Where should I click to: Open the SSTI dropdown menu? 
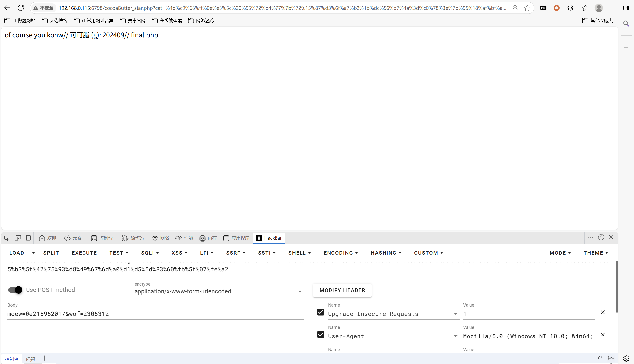click(267, 253)
